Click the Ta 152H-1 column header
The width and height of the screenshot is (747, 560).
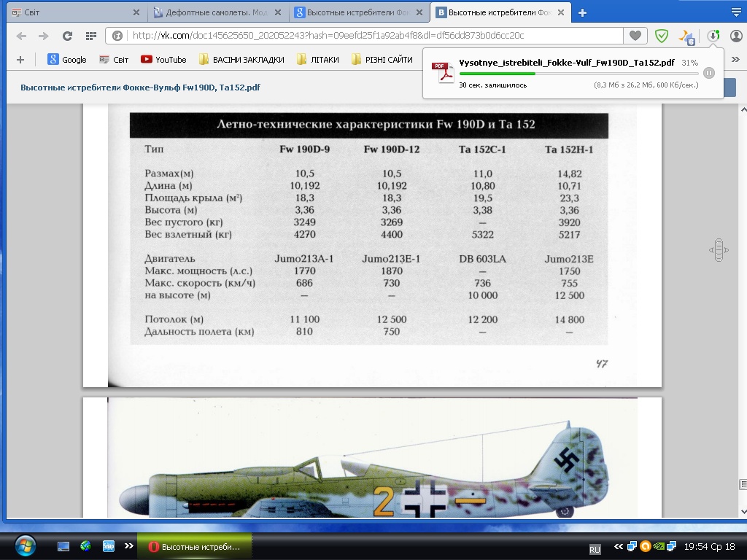pyautogui.click(x=569, y=149)
